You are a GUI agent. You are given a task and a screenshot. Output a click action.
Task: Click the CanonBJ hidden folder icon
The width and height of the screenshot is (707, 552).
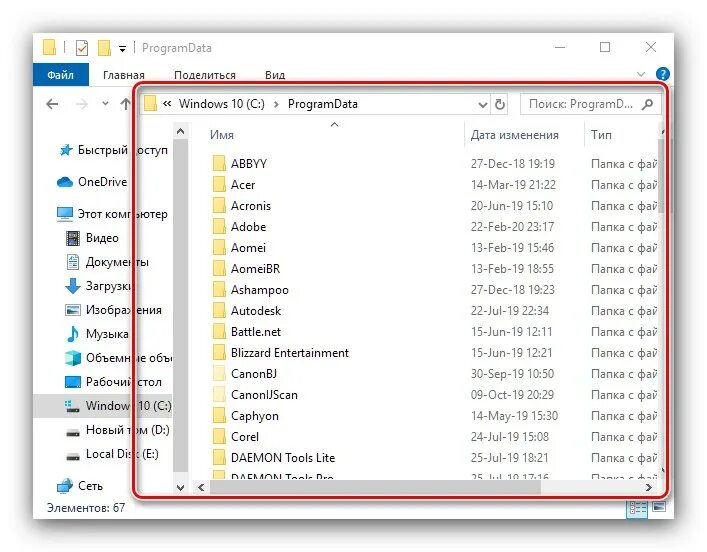(x=219, y=373)
